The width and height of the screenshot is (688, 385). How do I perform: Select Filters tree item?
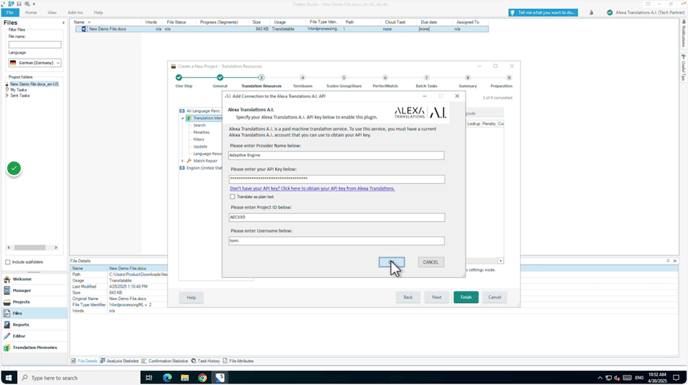[x=199, y=139]
